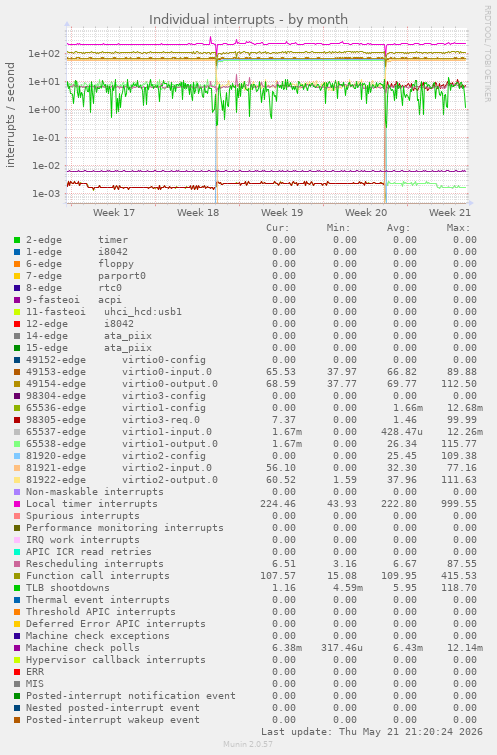Click the Week 21 x-axis label

(450, 212)
